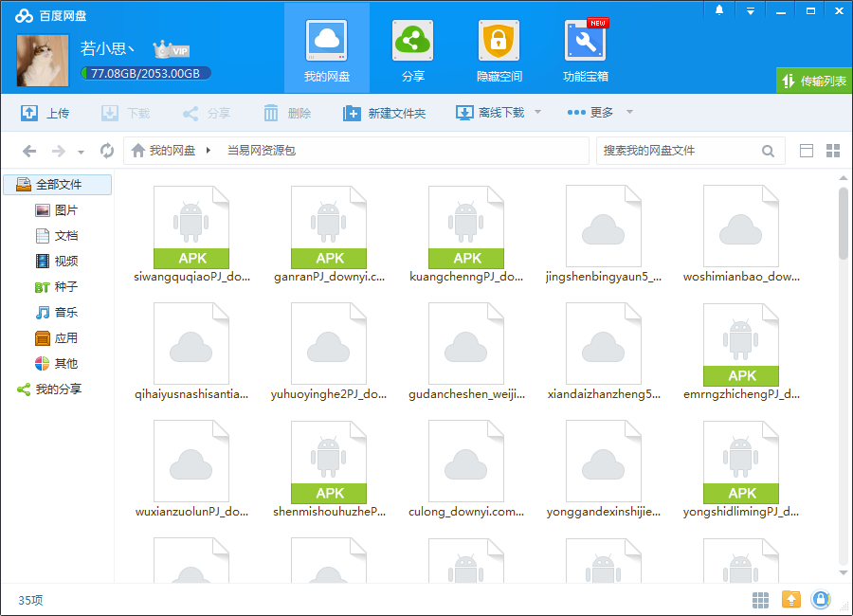The height and width of the screenshot is (616, 853).
Task: Click the storage usage bar 77.08GB/2053.00GB
Action: [x=145, y=73]
